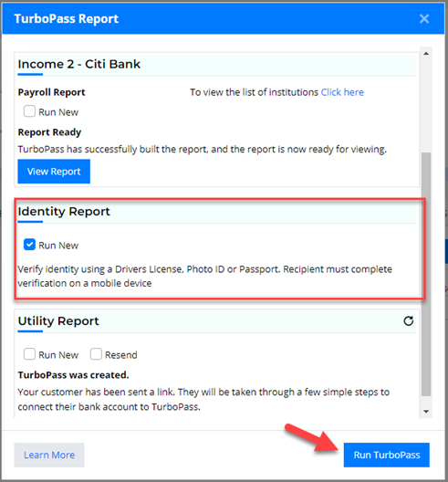
Task: Close the TurboPass Report dialog
Action: 424,19
